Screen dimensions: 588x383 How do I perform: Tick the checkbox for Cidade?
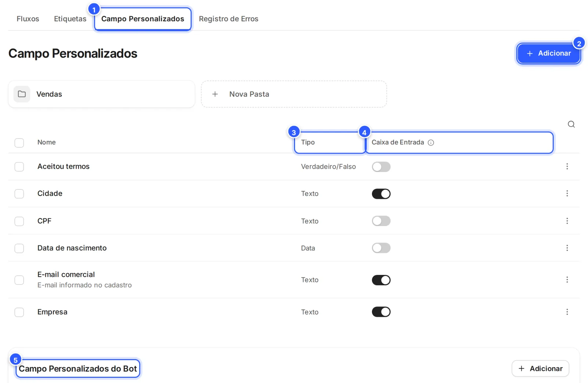pyautogui.click(x=19, y=194)
